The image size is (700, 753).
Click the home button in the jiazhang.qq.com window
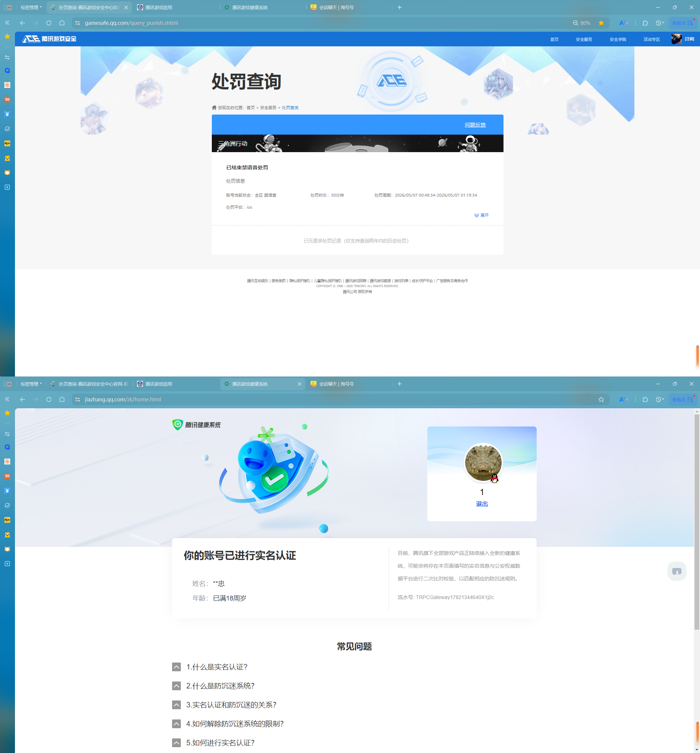pos(62,399)
